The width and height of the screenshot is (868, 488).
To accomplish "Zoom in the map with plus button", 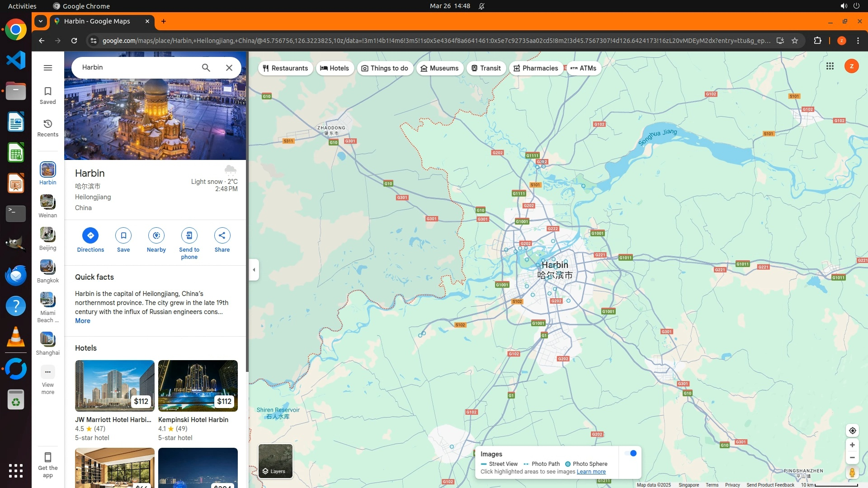I will (x=852, y=445).
